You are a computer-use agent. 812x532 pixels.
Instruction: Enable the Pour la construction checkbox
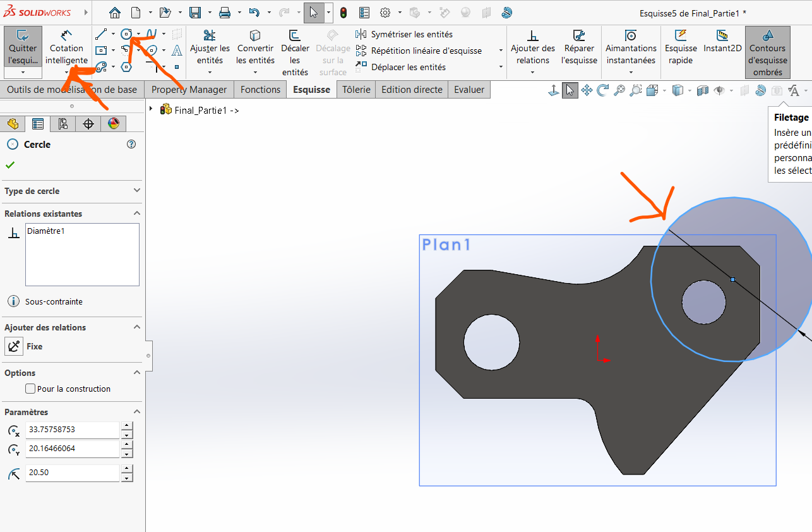30,389
